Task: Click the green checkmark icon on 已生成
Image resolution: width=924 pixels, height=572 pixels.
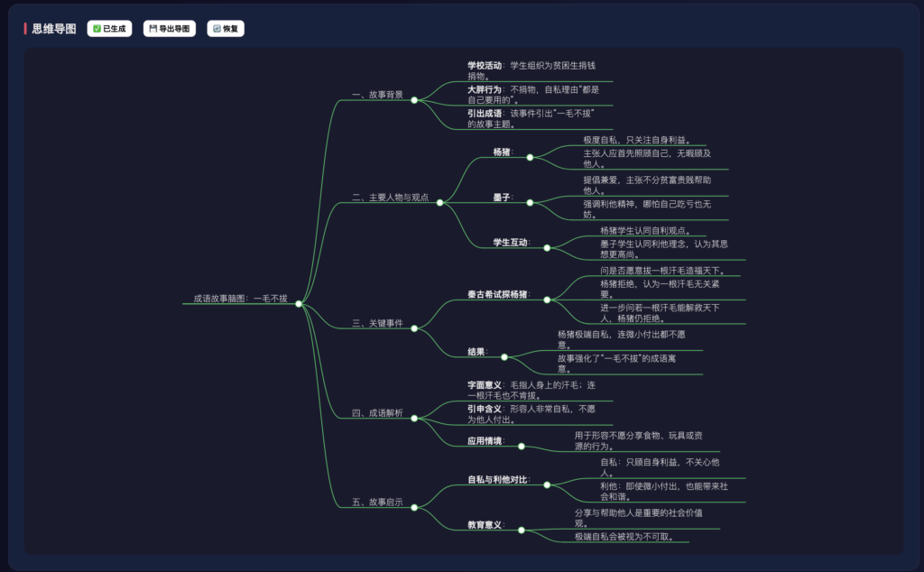Action: tap(97, 29)
